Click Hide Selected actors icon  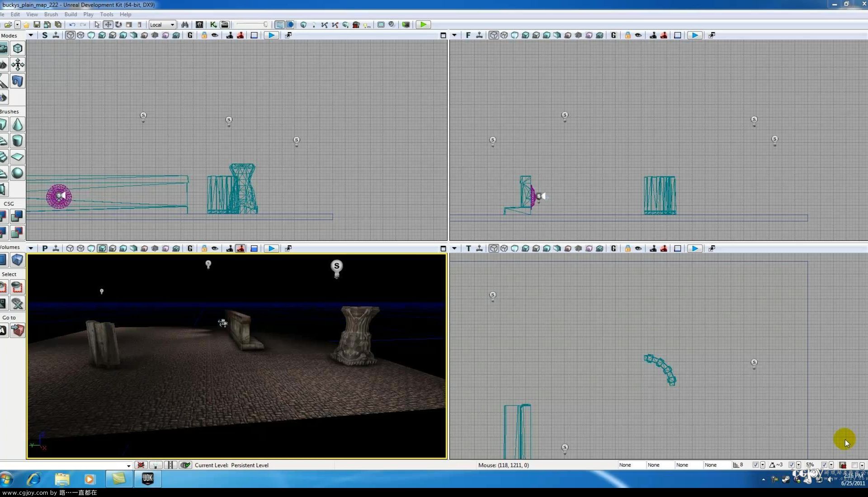18,287
